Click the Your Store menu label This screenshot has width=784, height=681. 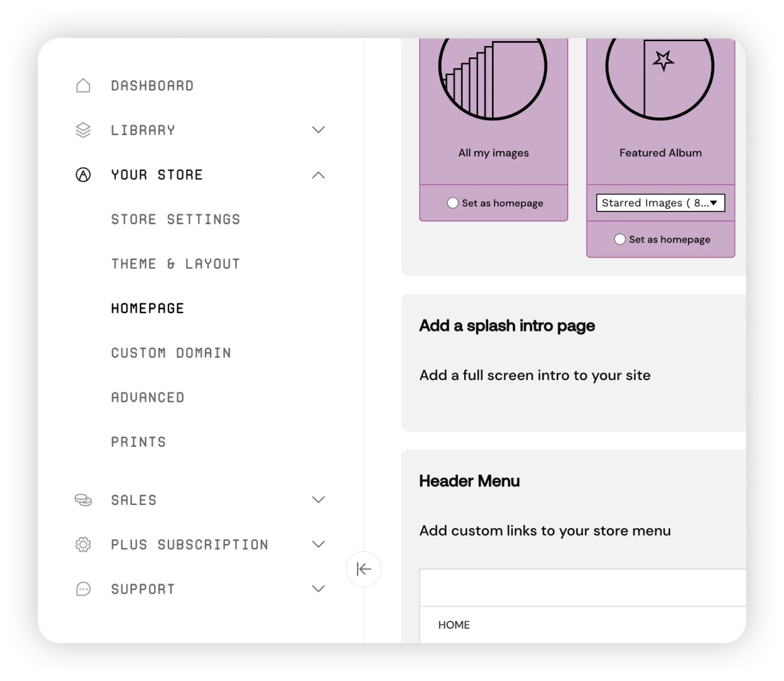point(157,175)
